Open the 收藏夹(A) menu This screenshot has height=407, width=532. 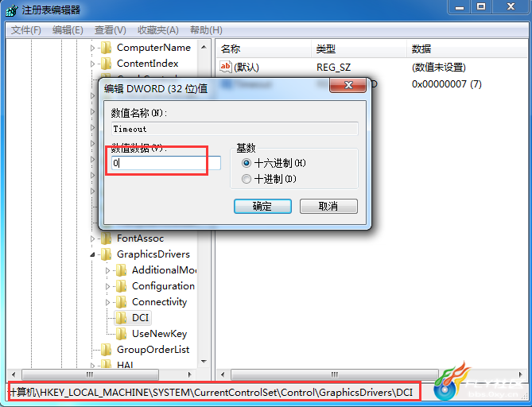click(x=157, y=30)
